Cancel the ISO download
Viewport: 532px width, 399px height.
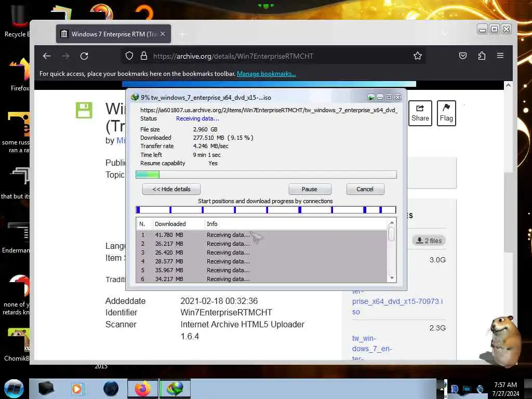365,189
